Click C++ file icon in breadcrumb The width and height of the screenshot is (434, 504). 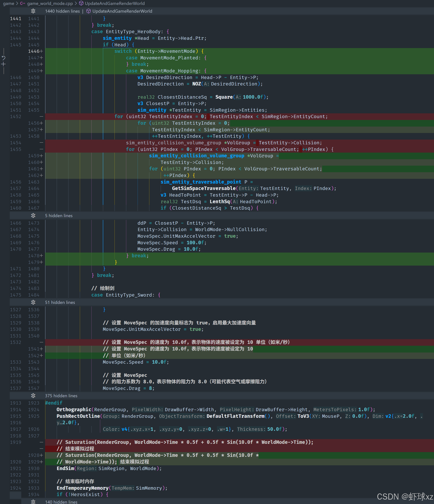click(x=23, y=3)
